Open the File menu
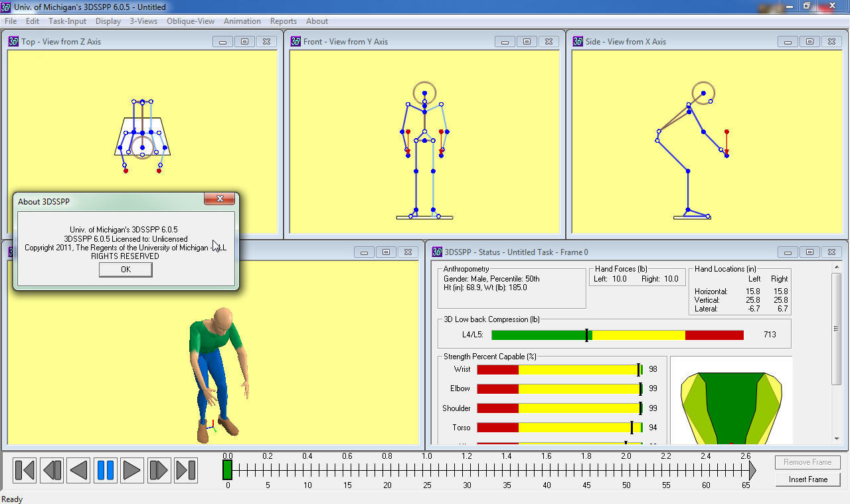 (11, 21)
